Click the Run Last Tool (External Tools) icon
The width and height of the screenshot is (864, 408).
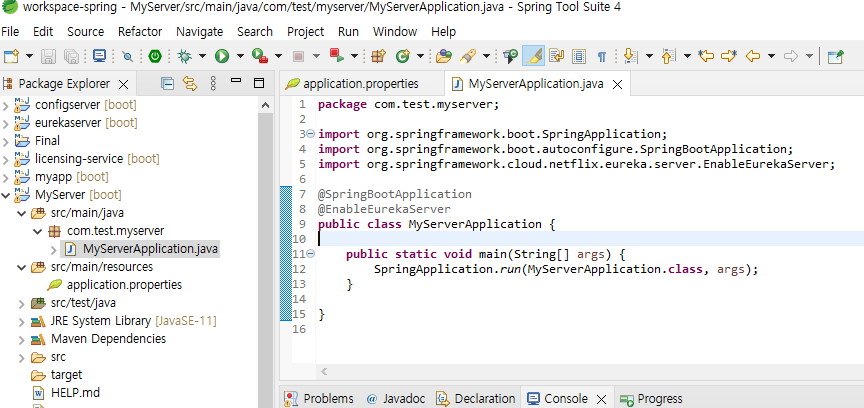tap(260, 56)
